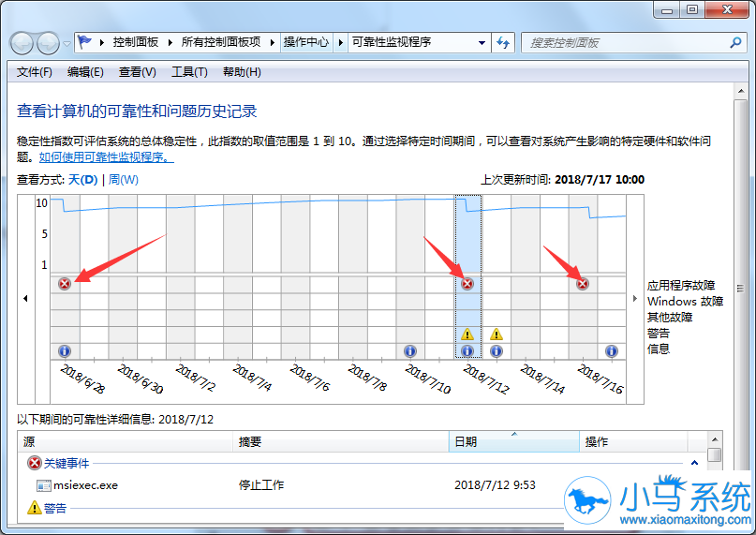Image resolution: width=756 pixels, height=535 pixels.
Task: Collapse the 关键事件 group chevron
Action: (x=694, y=463)
